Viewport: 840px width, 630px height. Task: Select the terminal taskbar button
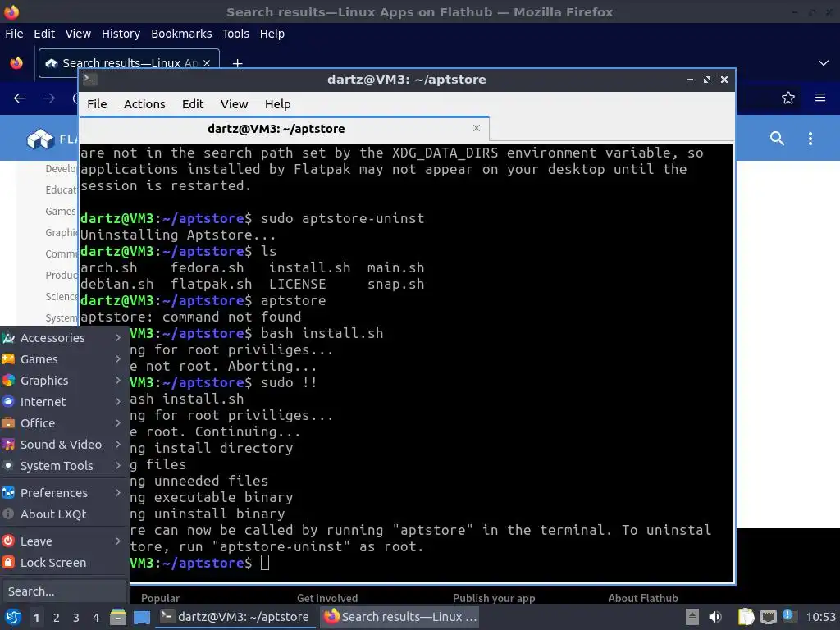pyautogui.click(x=235, y=617)
